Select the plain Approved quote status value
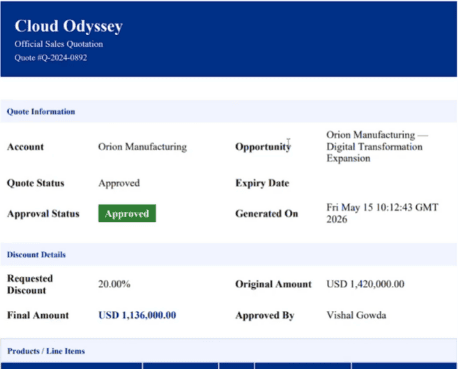This screenshot has width=459, height=369. click(119, 183)
